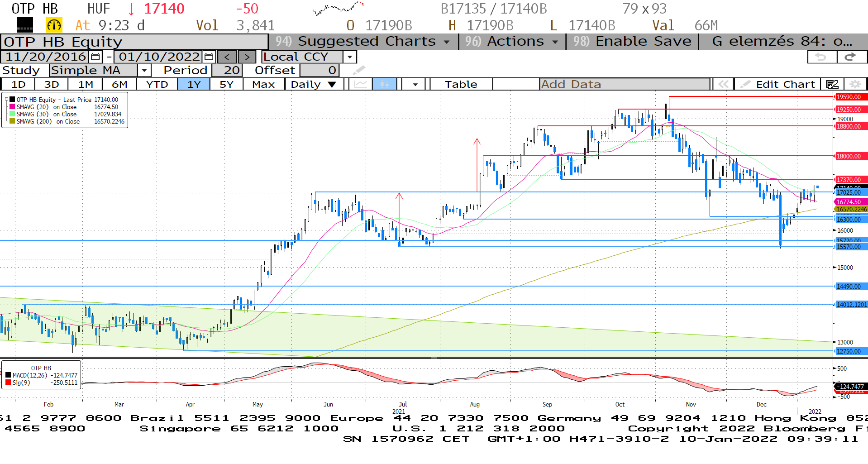Click the 16774.50 SMAVG axis label
This screenshot has width=868, height=464.
[851, 202]
